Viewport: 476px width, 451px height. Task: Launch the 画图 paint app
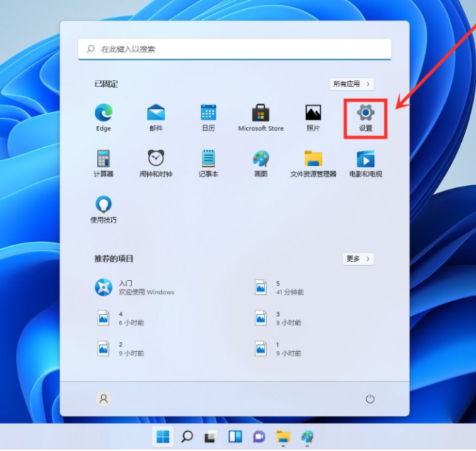261,163
